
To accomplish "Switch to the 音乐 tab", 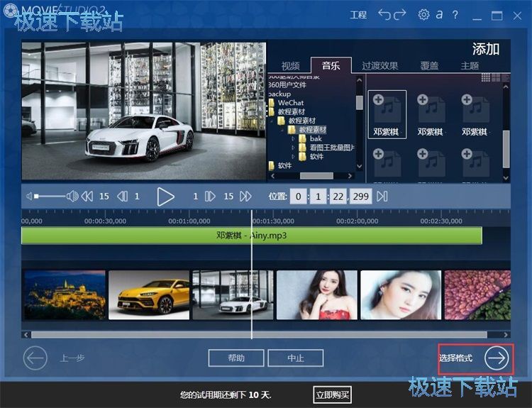I will [331, 65].
